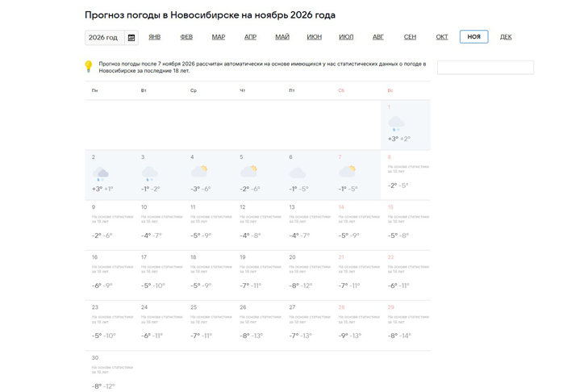The image size is (588, 392).
Task: Click the snow cloud icon for November 3
Action: pos(150,173)
